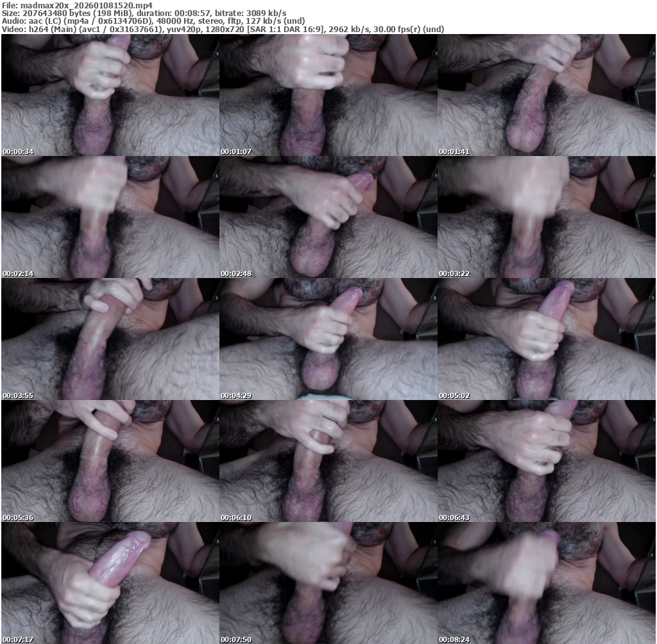The image size is (657, 644).
Task: Click the header line starting with 'Audio:'
Action: (153, 21)
